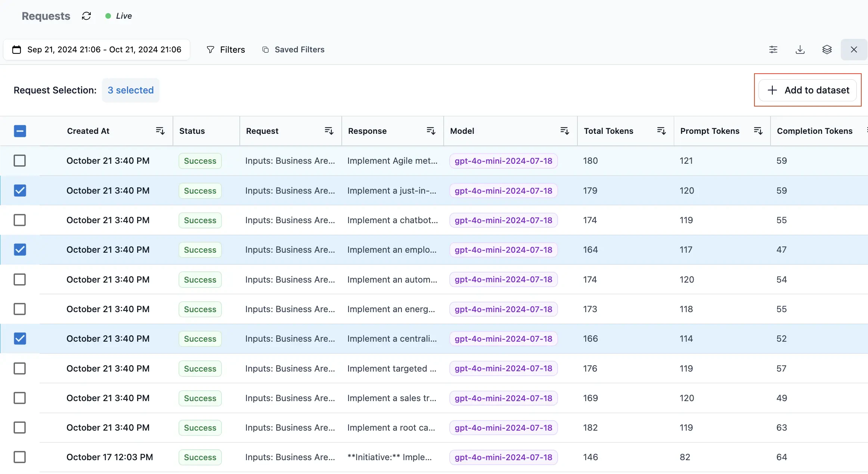Open sort options on the Response column
Viewport: 868px width, 474px height.
point(431,130)
